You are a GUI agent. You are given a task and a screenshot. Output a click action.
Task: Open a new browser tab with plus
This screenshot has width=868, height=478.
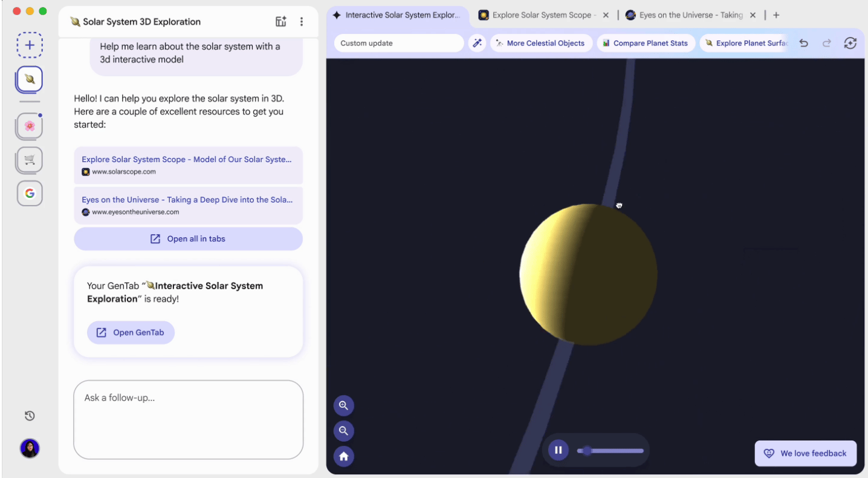pyautogui.click(x=776, y=15)
